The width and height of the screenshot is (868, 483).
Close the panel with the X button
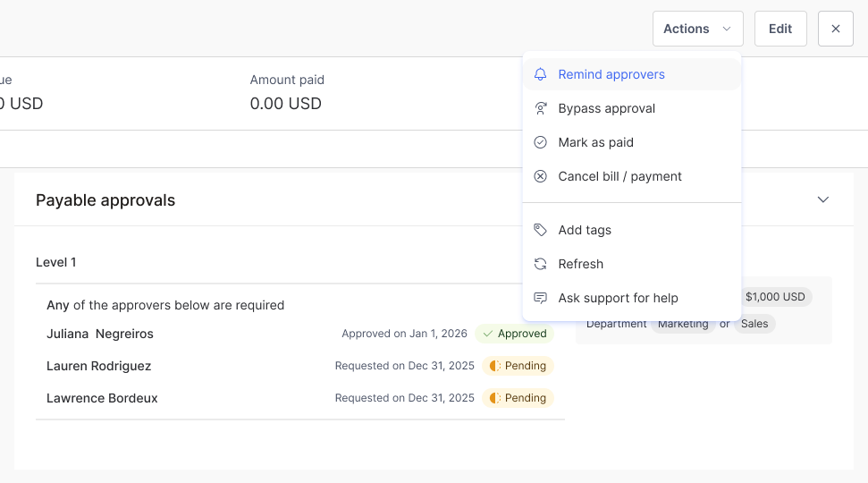(835, 29)
